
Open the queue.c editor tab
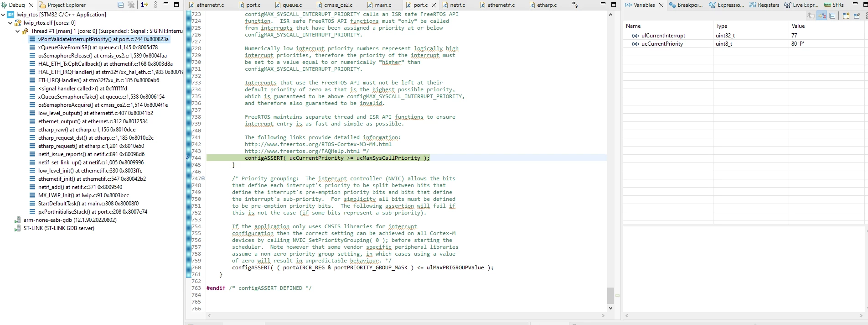tap(288, 5)
